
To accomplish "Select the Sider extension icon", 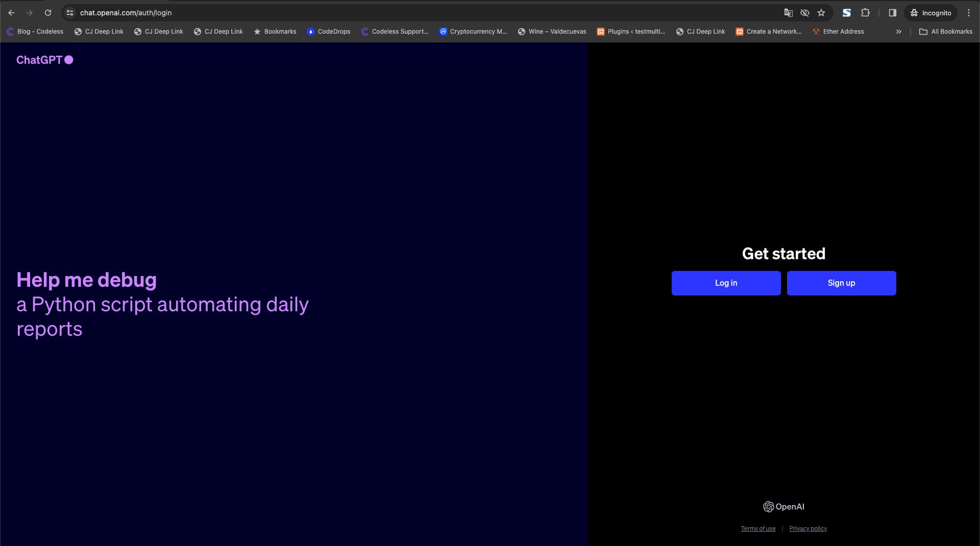I will 847,13.
